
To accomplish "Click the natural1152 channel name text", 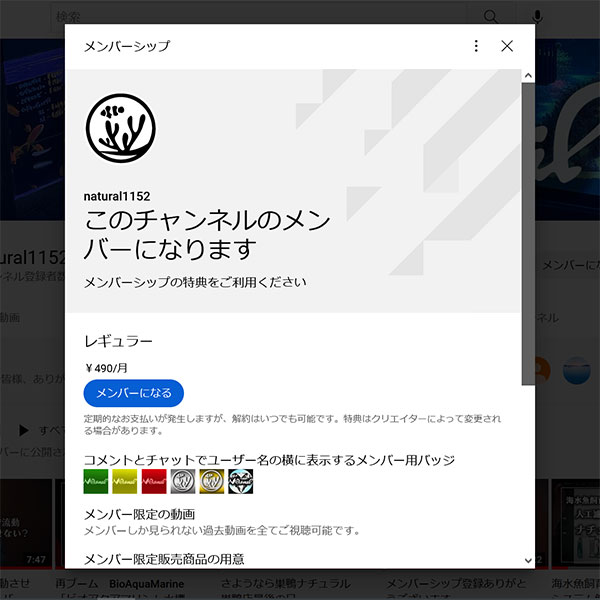I will click(117, 196).
